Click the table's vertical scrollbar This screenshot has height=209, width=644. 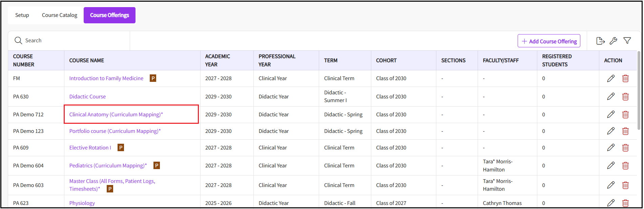(x=639, y=91)
